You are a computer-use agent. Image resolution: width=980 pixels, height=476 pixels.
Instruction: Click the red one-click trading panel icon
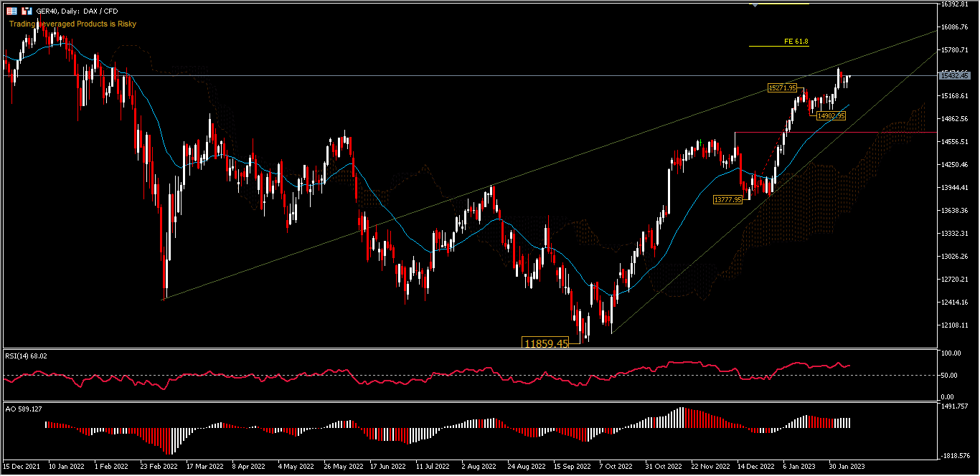click(x=27, y=11)
